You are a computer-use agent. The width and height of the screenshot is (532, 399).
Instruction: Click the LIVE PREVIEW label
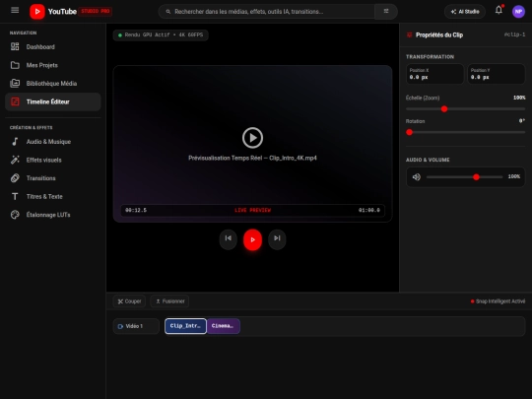(253, 211)
